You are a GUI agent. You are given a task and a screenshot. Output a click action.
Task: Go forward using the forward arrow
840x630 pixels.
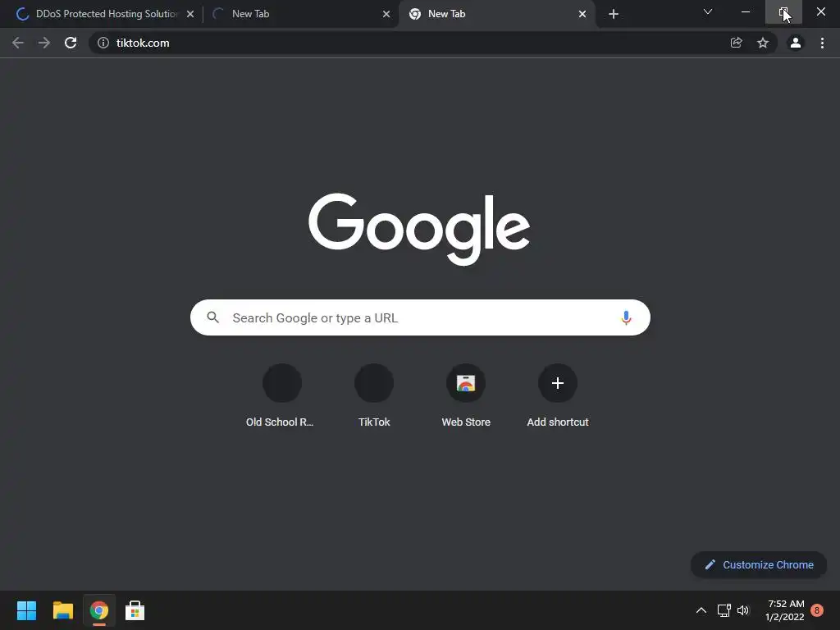click(x=44, y=43)
